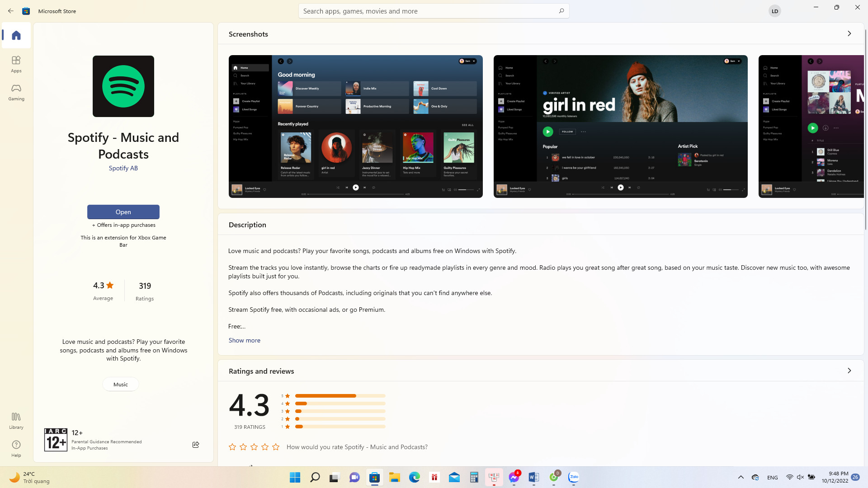
Task: Share the Spotify app page
Action: [196, 445]
